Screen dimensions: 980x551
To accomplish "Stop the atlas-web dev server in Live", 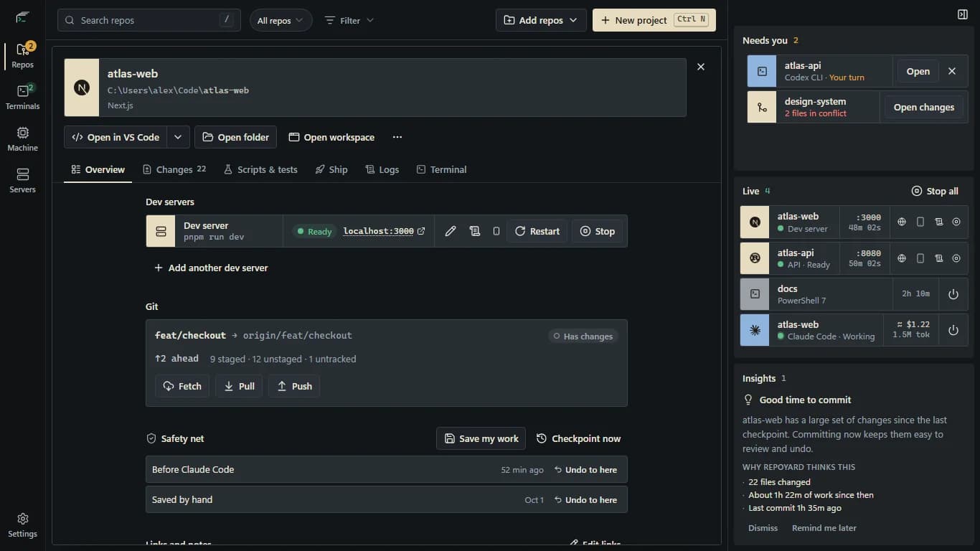I will 956,222.
